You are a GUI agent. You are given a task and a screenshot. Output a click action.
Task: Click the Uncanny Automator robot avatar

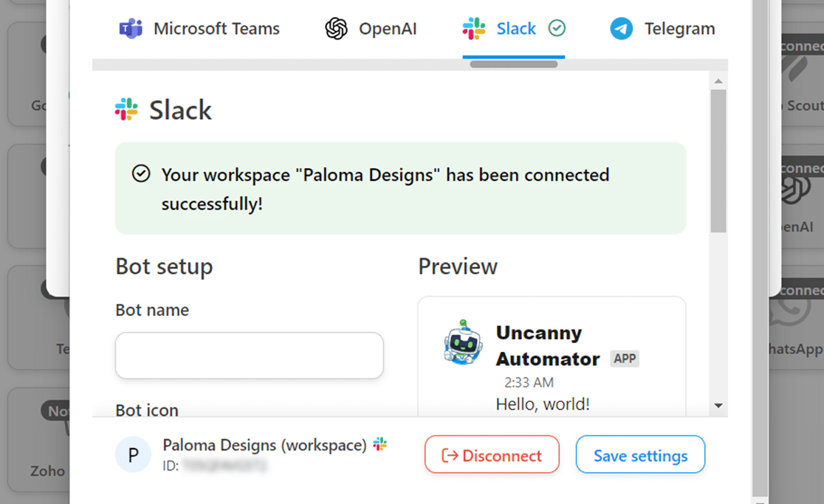point(463,342)
